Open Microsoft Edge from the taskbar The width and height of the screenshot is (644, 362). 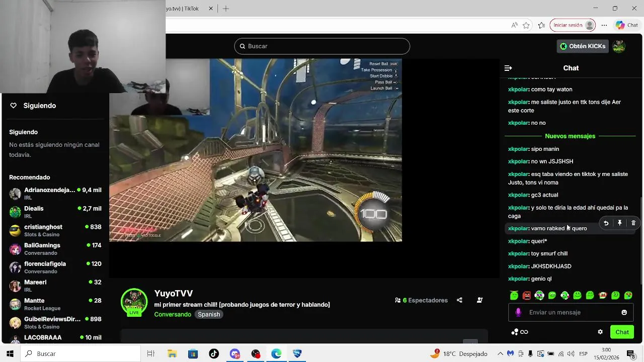tap(276, 354)
